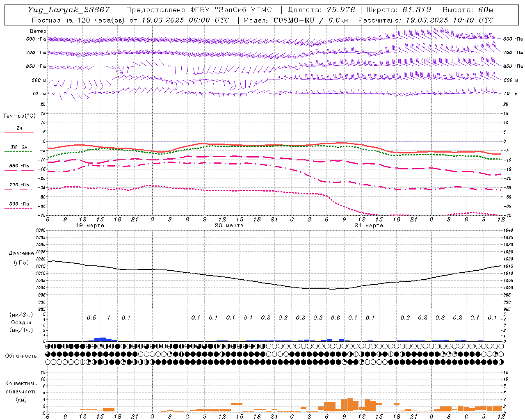Click the Рассчитано: 19.03.2025 10:40 UTC text

click(426, 20)
